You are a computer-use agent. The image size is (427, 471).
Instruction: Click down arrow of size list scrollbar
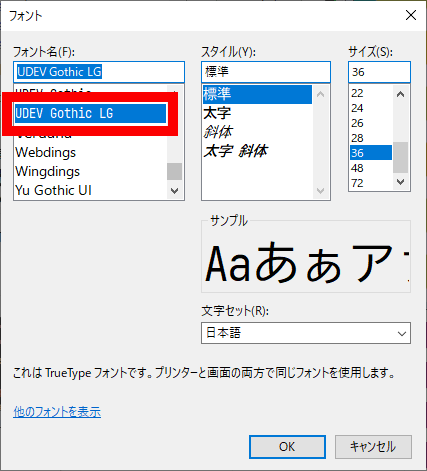(x=401, y=182)
